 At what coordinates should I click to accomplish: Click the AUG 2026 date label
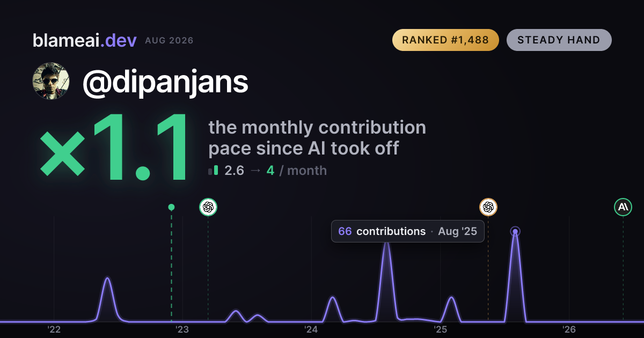(x=169, y=41)
